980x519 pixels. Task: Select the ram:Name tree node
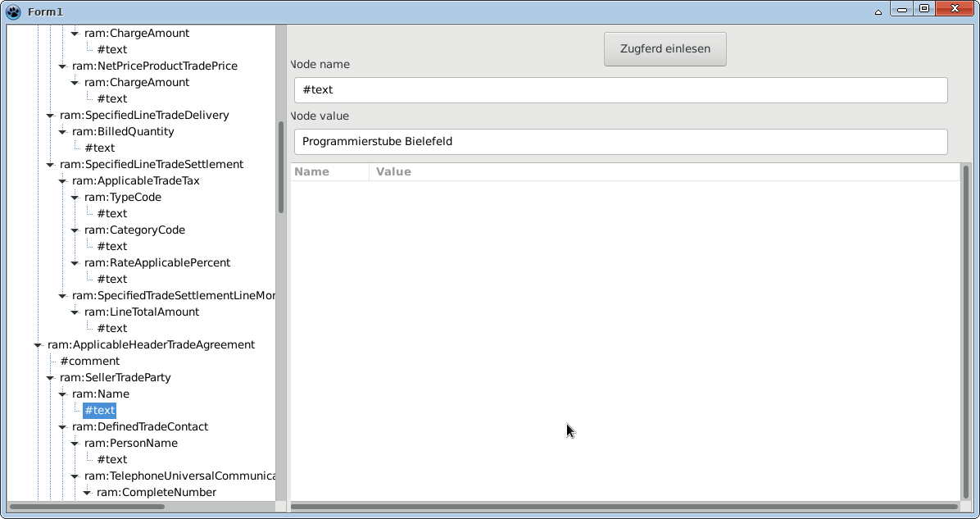[x=101, y=394]
